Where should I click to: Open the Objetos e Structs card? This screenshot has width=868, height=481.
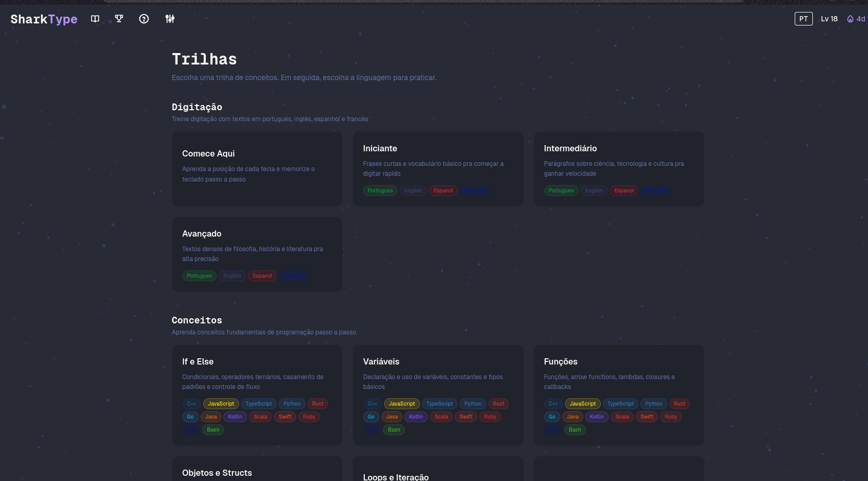tap(257, 471)
